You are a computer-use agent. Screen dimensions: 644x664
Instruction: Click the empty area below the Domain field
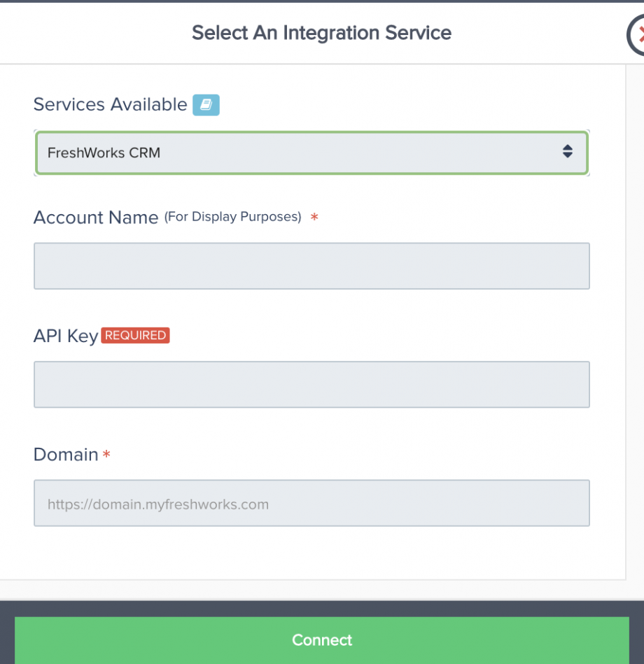click(x=311, y=553)
